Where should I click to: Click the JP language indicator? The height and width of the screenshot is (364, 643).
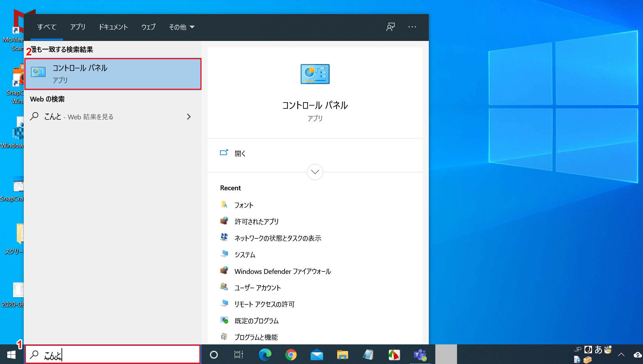coord(578,350)
